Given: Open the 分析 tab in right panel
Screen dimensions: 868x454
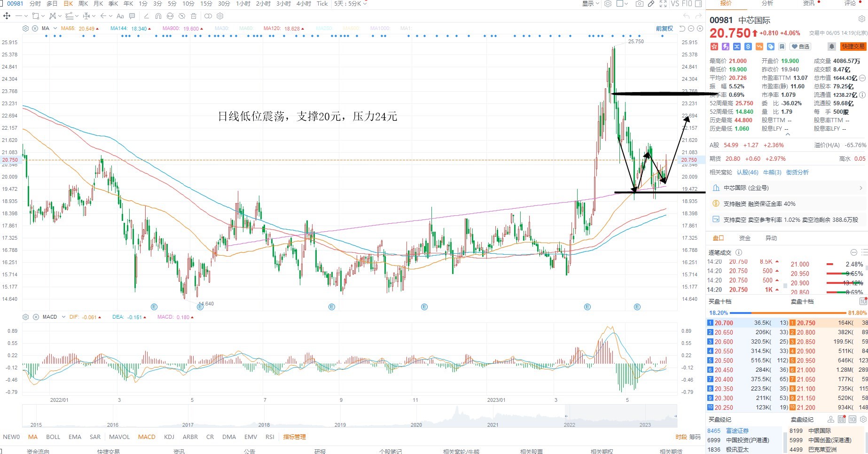Looking at the screenshot, I should (x=767, y=3).
